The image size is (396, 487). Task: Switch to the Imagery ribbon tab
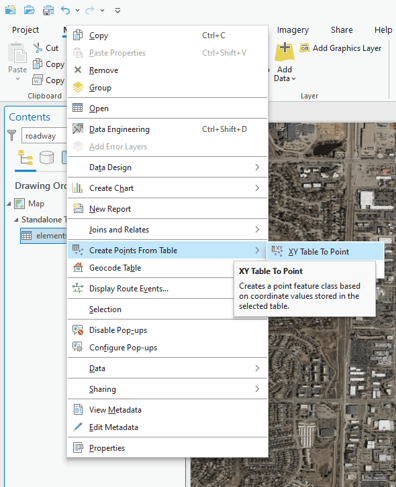coord(293,30)
